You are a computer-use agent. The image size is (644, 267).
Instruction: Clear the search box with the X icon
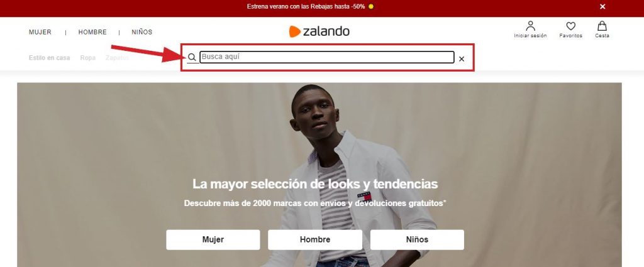click(461, 59)
